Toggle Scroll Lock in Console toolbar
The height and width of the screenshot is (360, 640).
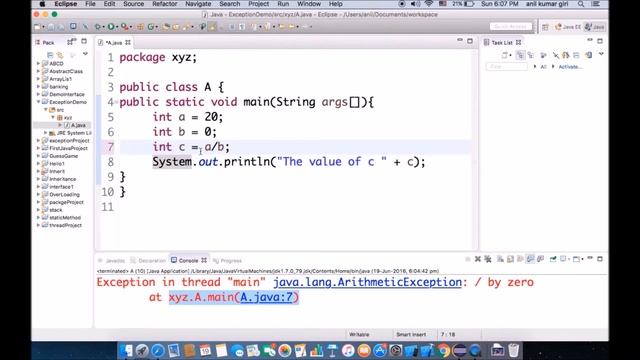(x=510, y=259)
